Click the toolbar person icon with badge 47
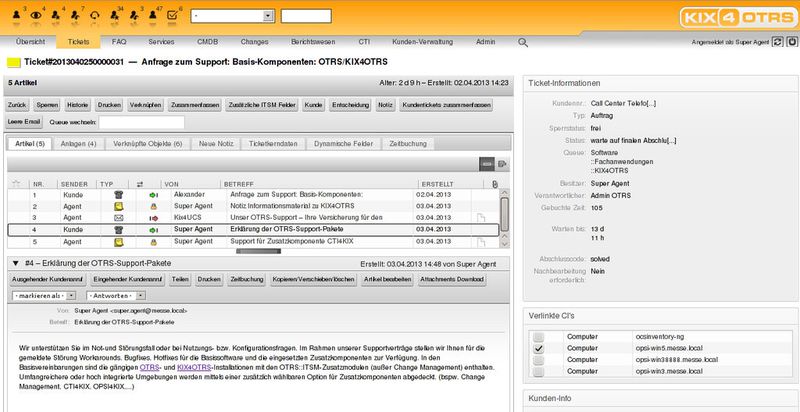 pyautogui.click(x=153, y=15)
